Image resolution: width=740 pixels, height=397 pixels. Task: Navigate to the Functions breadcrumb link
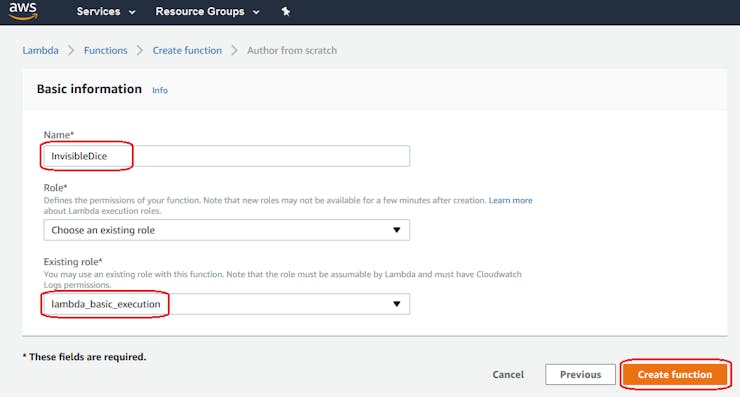tap(106, 51)
